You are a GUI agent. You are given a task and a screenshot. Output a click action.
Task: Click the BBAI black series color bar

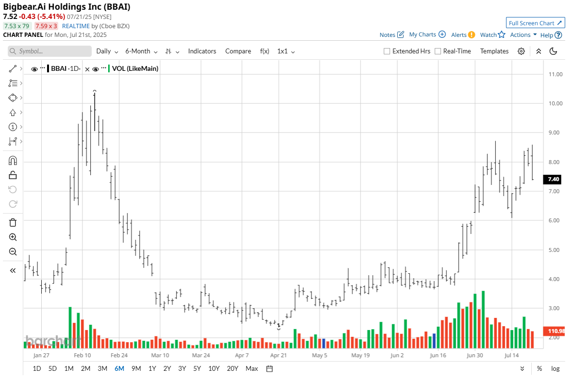48,68
